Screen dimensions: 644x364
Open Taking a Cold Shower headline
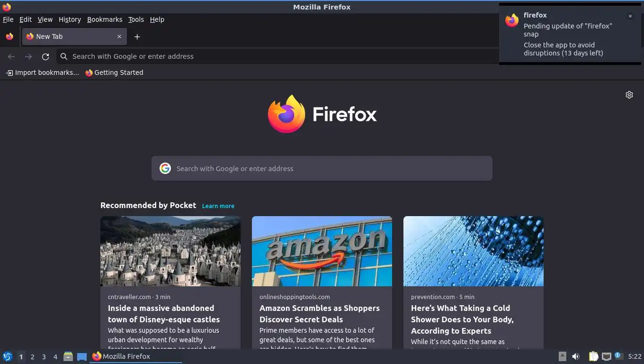click(462, 319)
